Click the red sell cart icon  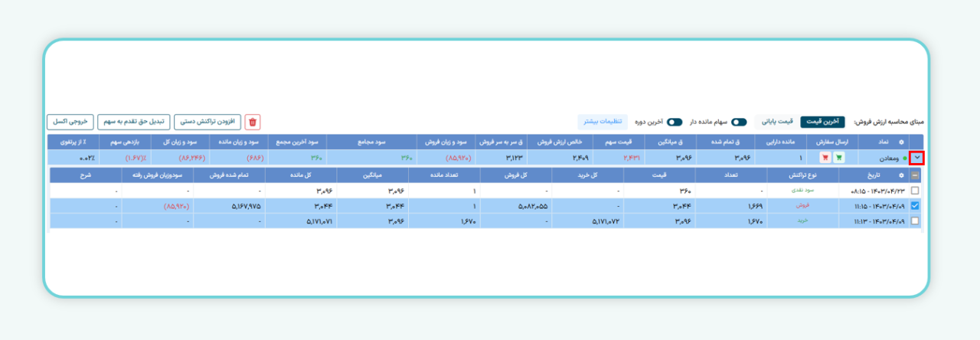point(825,158)
